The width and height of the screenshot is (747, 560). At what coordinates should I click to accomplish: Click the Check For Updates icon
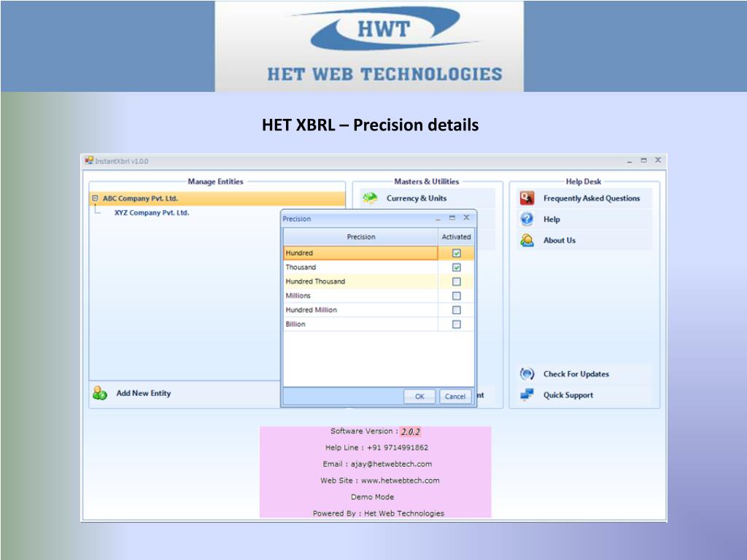(527, 374)
